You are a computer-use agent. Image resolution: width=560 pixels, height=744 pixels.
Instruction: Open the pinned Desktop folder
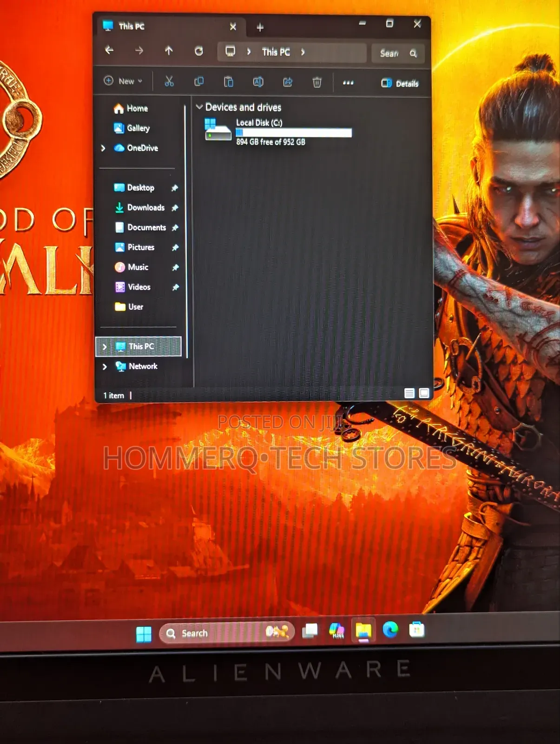coord(134,187)
